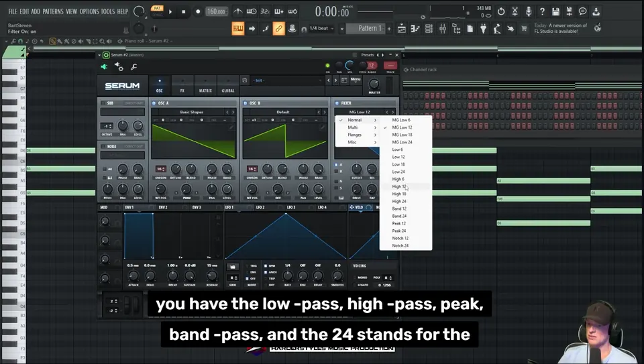Select Low 24 filter type
The width and height of the screenshot is (644, 364).
[x=405, y=172]
